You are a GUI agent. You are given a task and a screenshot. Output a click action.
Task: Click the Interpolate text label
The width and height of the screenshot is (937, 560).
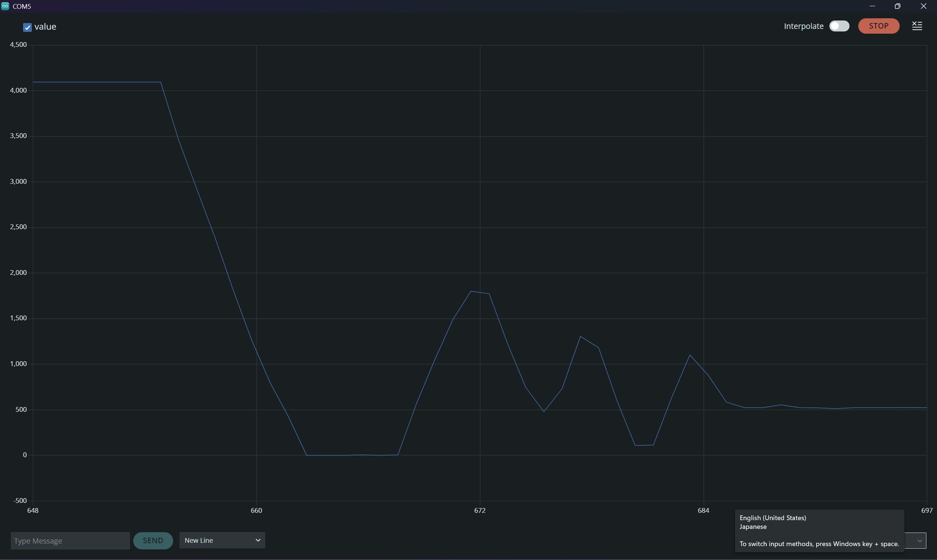pos(803,26)
